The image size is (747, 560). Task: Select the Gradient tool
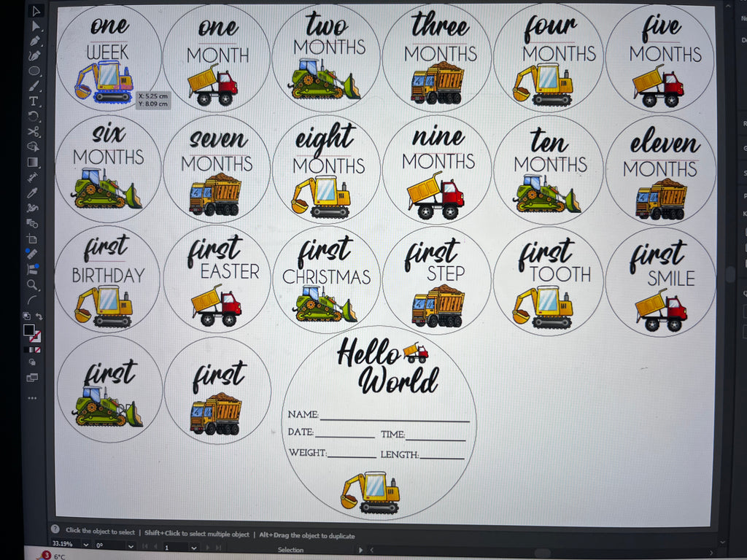[33, 162]
